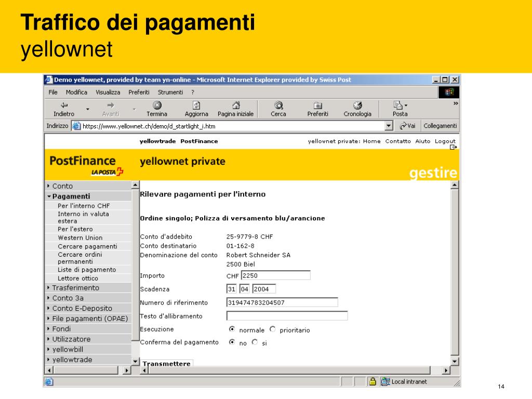
Task: Click the Cerca search icon
Action: coord(278,105)
